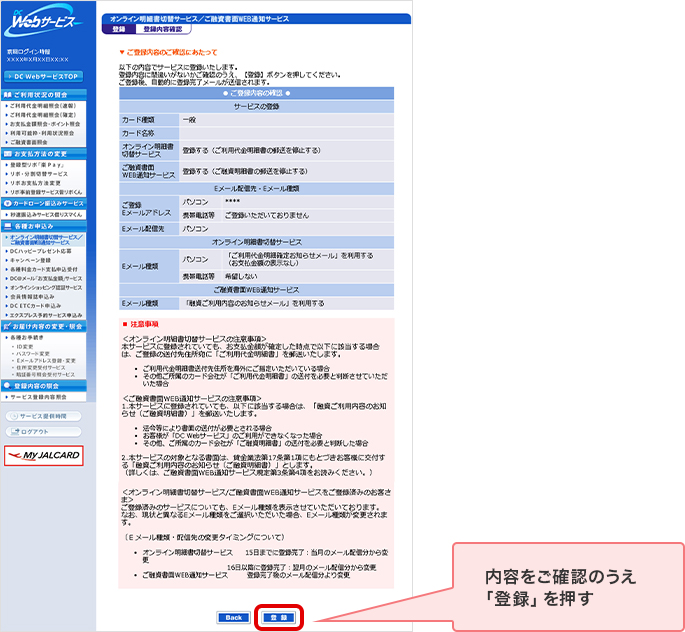Click the 各種お申込み section header
Viewport: 685px width, 632px height.
[x=43, y=226]
